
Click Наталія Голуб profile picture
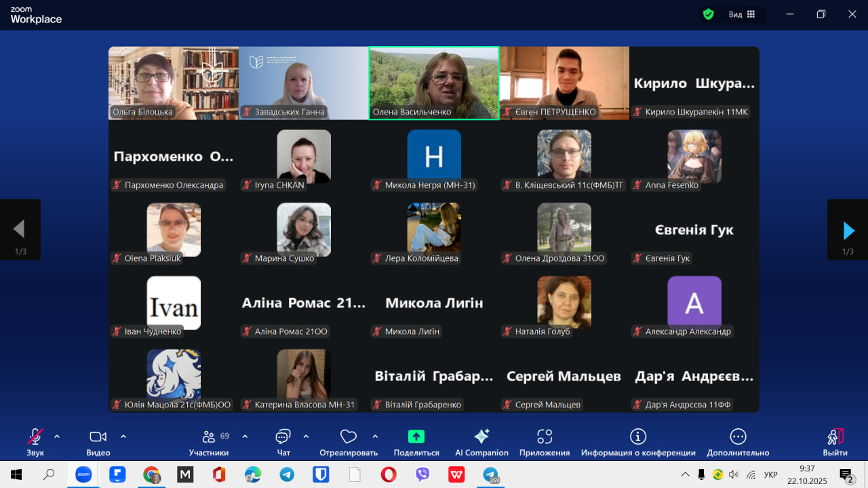pyautogui.click(x=564, y=303)
